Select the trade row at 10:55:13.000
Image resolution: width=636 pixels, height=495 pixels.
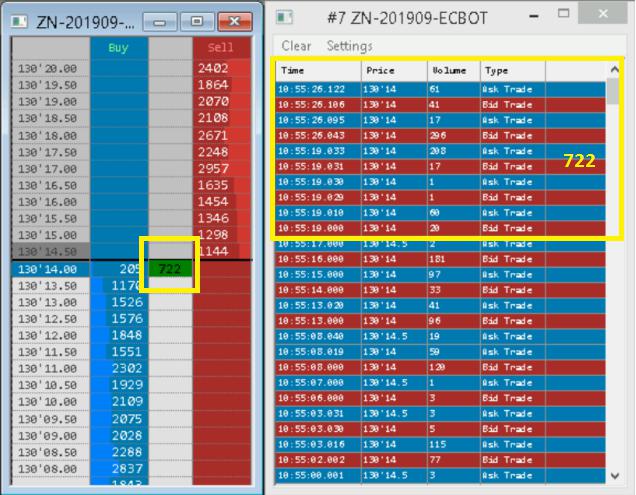pyautogui.click(x=440, y=321)
